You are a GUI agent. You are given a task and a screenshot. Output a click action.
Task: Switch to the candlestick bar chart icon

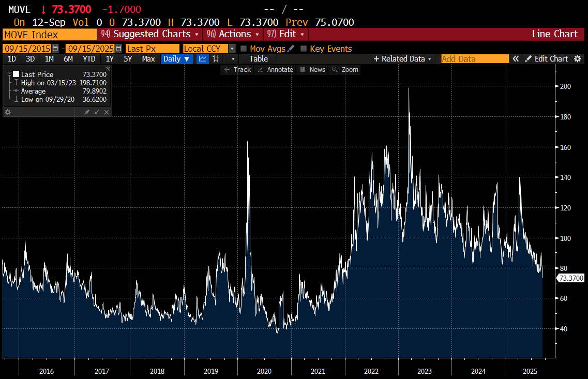[x=216, y=59]
